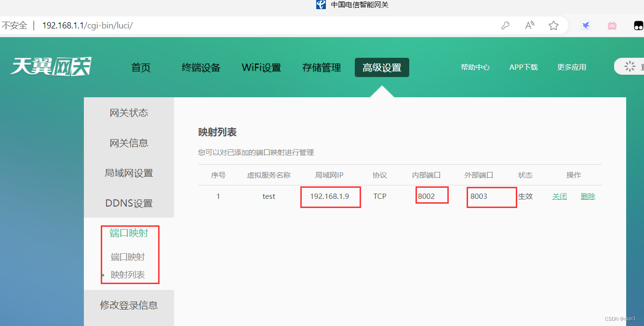Open 更多应用 link
Screen dimensions: 644x326
(572, 67)
